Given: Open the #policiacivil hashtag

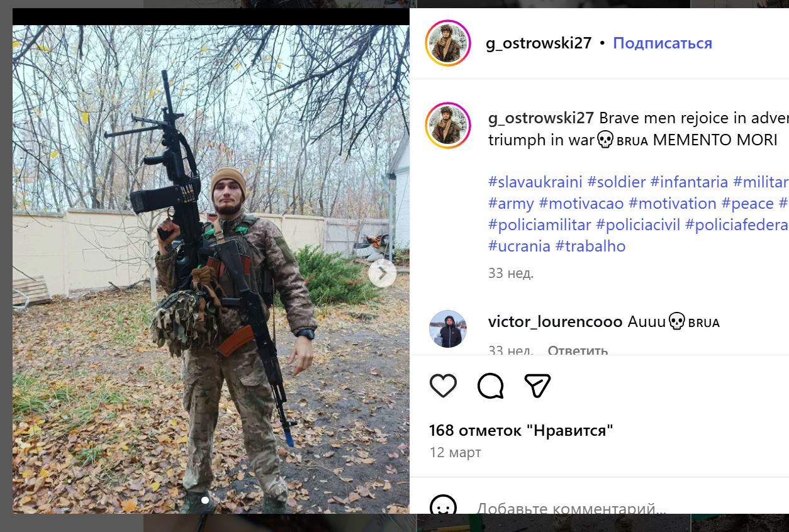Looking at the screenshot, I should [x=639, y=224].
